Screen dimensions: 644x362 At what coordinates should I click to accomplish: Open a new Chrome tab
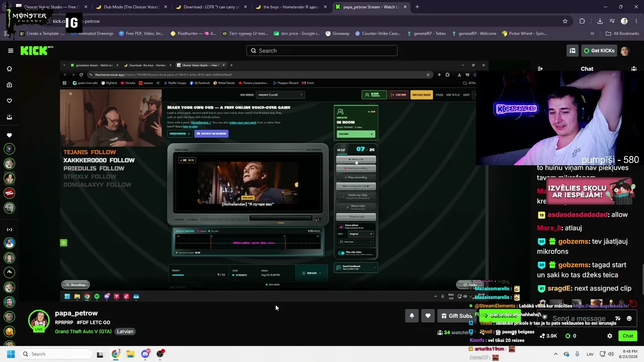(x=417, y=7)
